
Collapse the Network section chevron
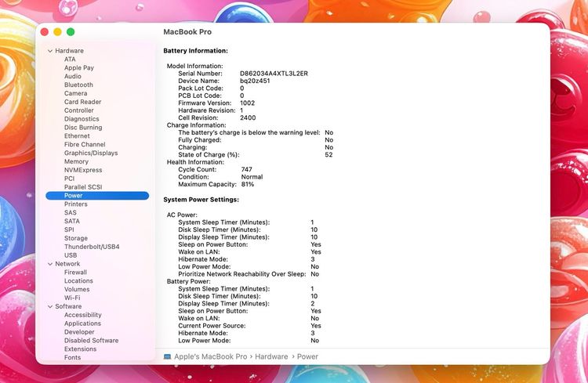pyautogui.click(x=50, y=264)
